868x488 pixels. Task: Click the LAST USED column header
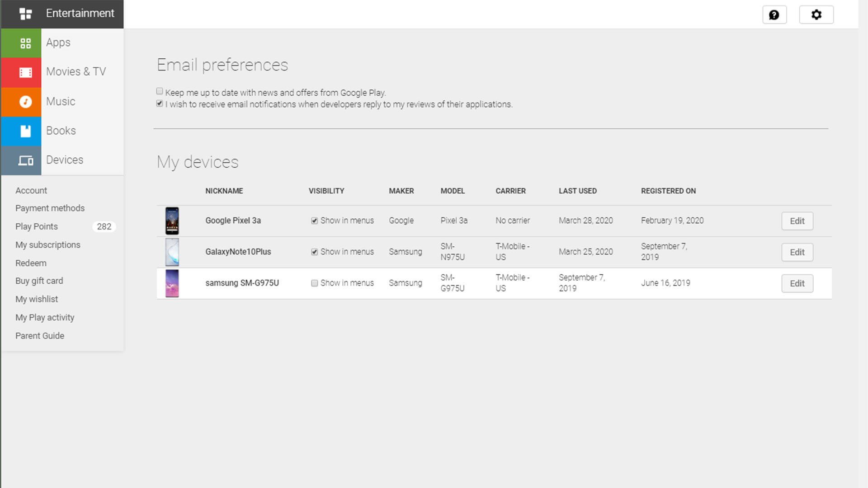(x=578, y=191)
